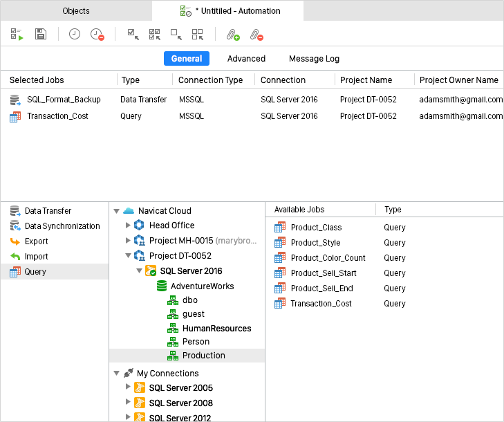Pick the Product_Class available job
This screenshot has width=504, height=422.
pos(384,228)
